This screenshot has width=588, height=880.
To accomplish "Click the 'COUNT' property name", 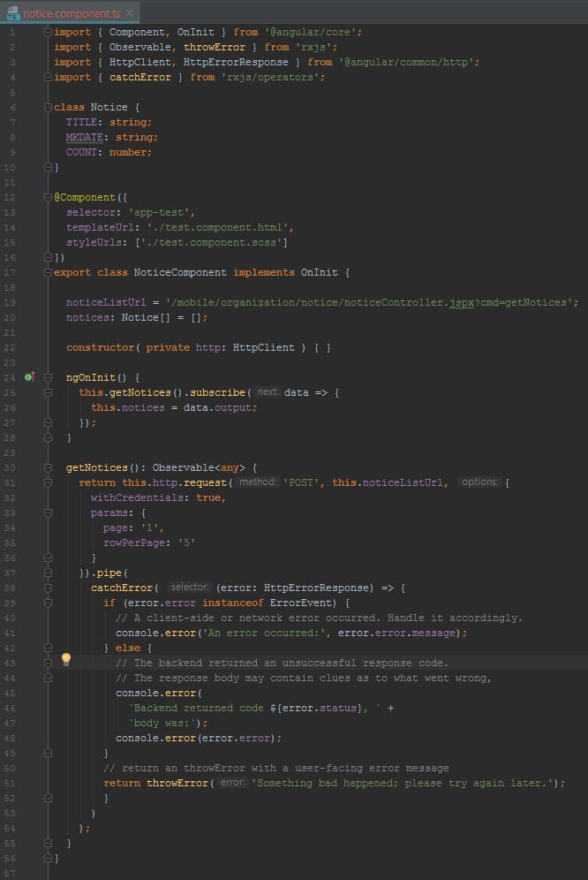I will point(81,152).
